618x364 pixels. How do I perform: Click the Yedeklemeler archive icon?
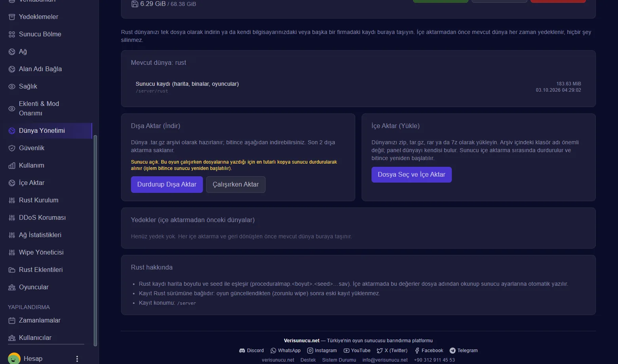pos(12,17)
